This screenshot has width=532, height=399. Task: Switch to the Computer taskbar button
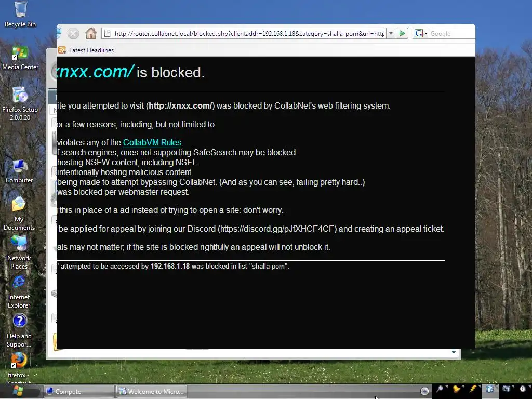pyautogui.click(x=79, y=391)
